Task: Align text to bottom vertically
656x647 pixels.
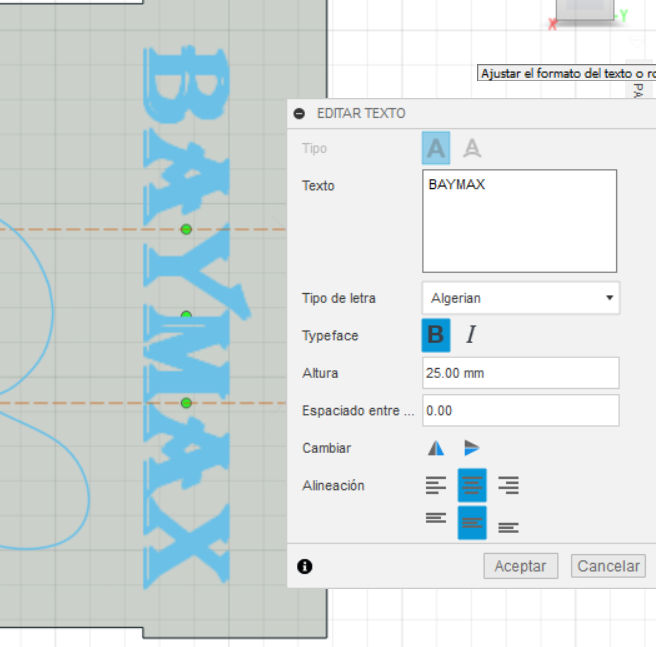Action: (508, 527)
